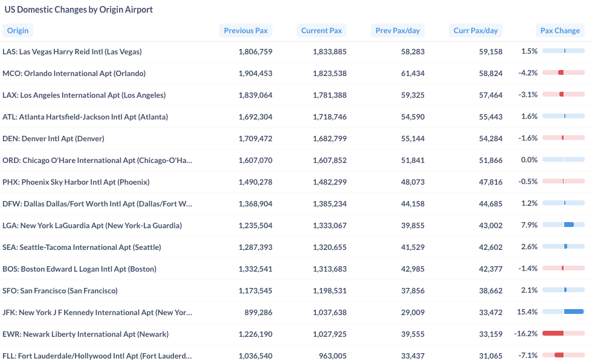Click Previous Pax value 1,806,759
Viewport: 592px width, 364px height.
[255, 52]
